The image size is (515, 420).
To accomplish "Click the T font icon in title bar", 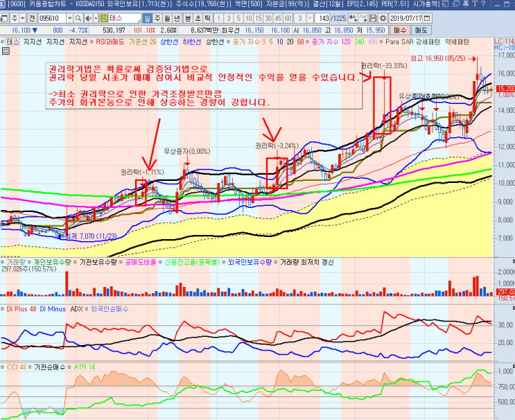I will 475,4.
